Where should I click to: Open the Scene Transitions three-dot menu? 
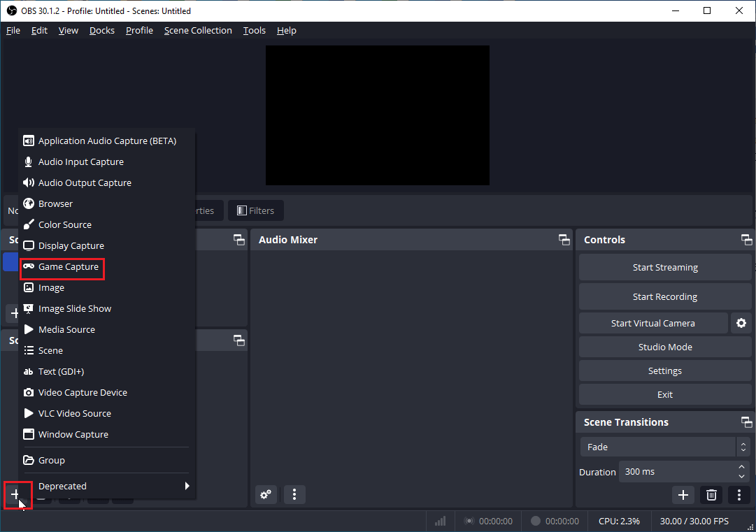(x=739, y=495)
